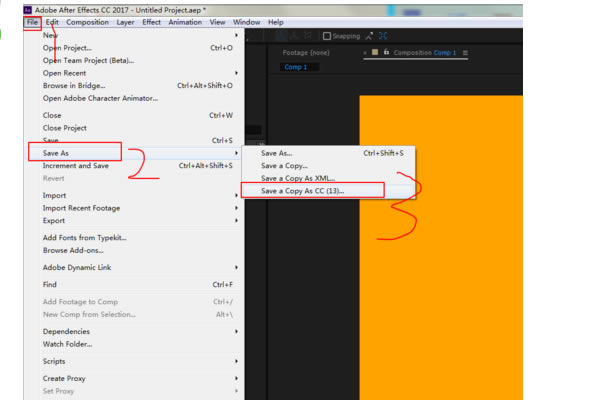600x400 pixels.
Task: Click the After Effects app icon in title bar
Action: click(x=28, y=10)
